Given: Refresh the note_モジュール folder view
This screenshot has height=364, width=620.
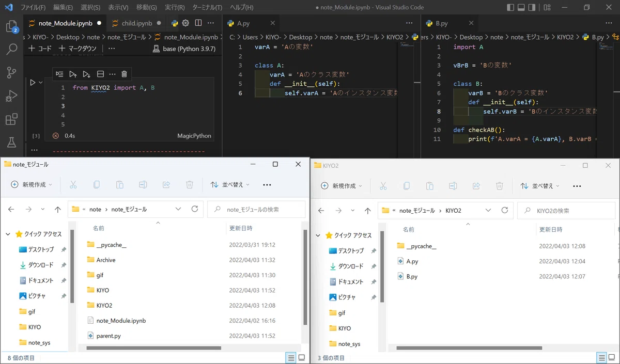Looking at the screenshot, I should [x=195, y=209].
